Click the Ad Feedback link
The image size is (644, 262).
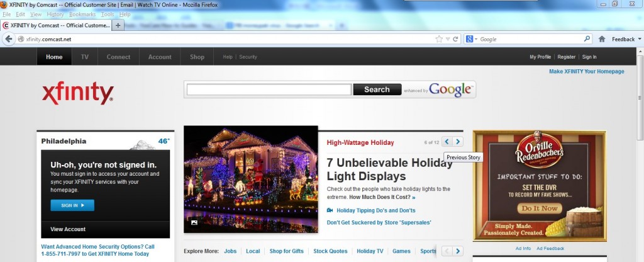[x=550, y=248]
